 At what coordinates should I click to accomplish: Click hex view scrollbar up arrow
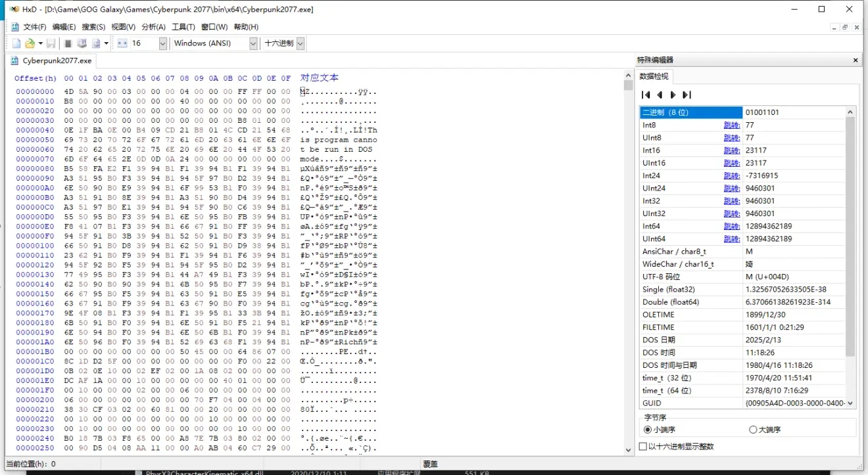(x=628, y=76)
